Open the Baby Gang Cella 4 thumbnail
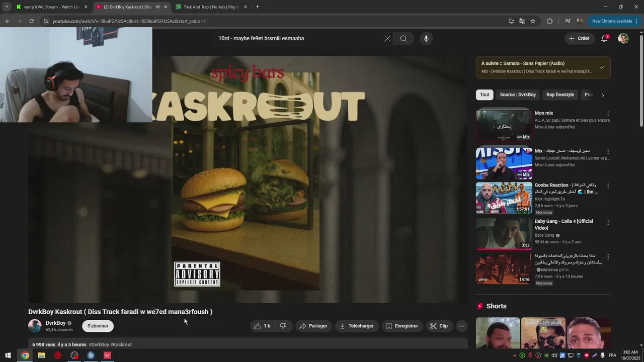This screenshot has height=362, width=644. pos(504,234)
